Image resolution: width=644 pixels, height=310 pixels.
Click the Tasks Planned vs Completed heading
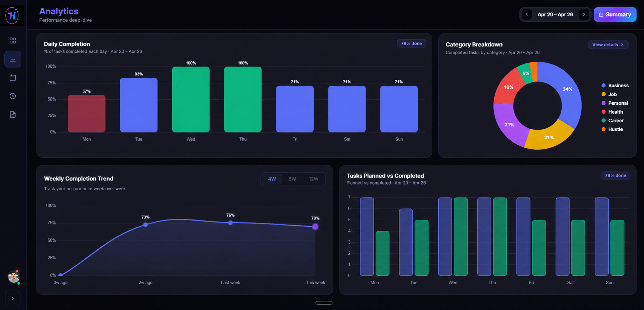tap(385, 176)
